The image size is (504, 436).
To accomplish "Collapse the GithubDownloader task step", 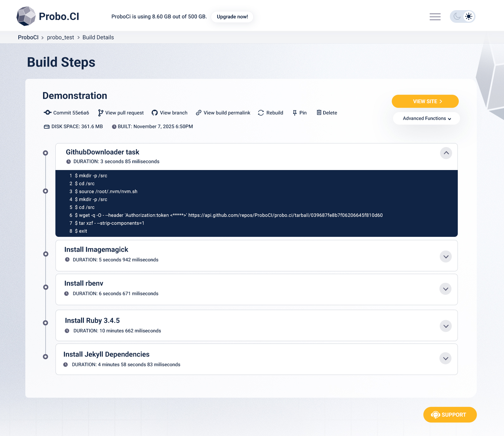I will (x=446, y=153).
